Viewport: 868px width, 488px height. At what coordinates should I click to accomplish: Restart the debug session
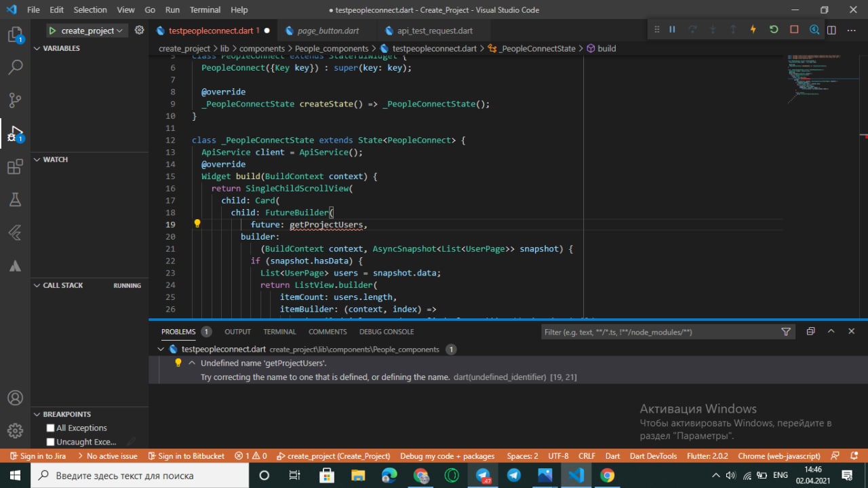pos(773,30)
